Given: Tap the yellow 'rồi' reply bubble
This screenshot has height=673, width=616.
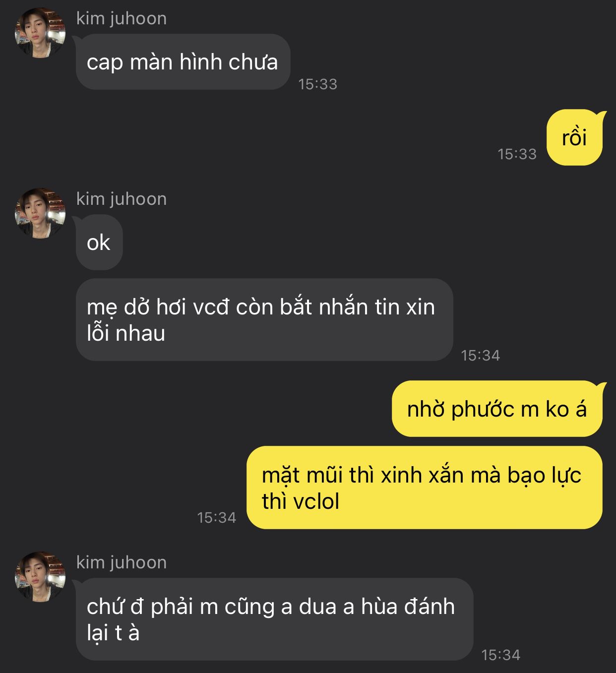Looking at the screenshot, I should (x=574, y=137).
